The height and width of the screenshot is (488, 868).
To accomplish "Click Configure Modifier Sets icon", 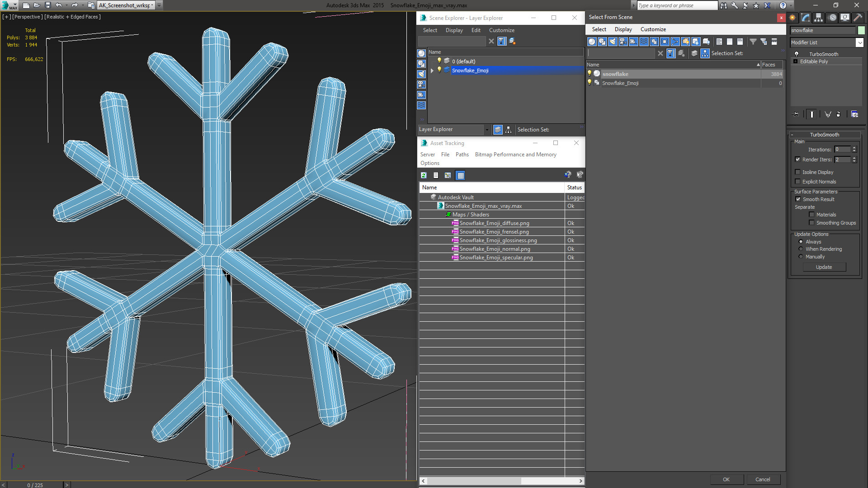I will pyautogui.click(x=854, y=114).
